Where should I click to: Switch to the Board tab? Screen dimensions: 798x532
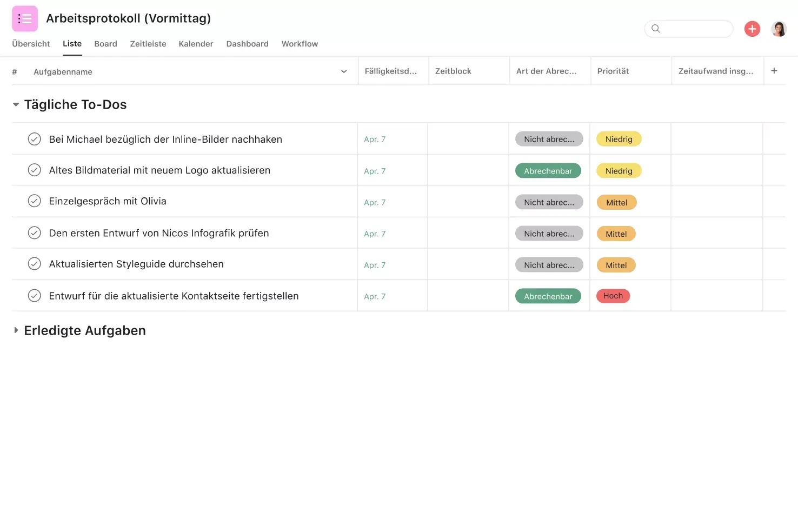point(105,44)
